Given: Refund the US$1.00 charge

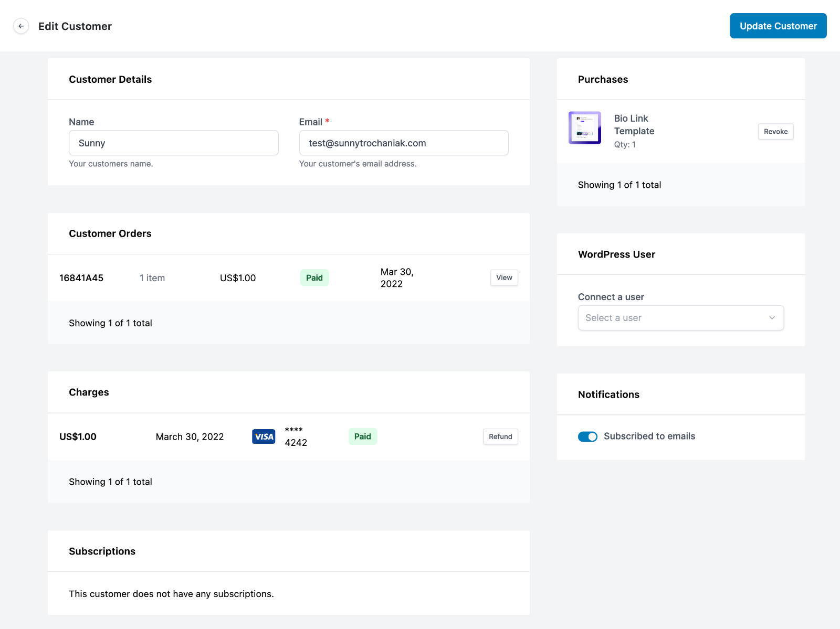Looking at the screenshot, I should tap(500, 436).
